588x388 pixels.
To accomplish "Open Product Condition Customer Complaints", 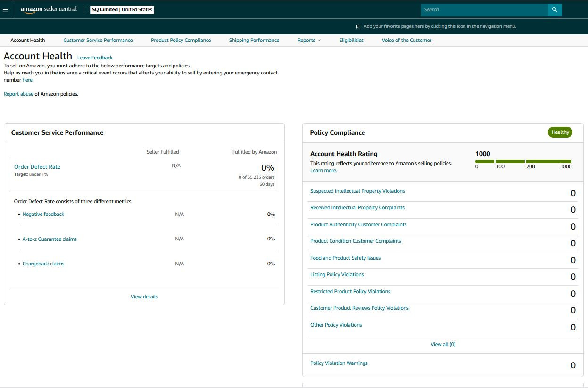I will click(x=356, y=241).
